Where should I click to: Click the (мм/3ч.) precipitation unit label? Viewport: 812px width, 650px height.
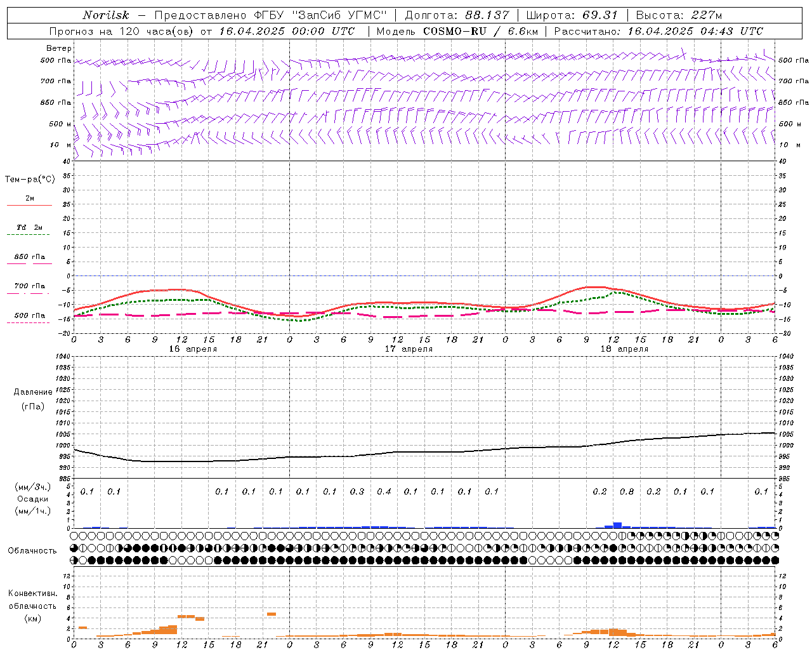(x=32, y=487)
